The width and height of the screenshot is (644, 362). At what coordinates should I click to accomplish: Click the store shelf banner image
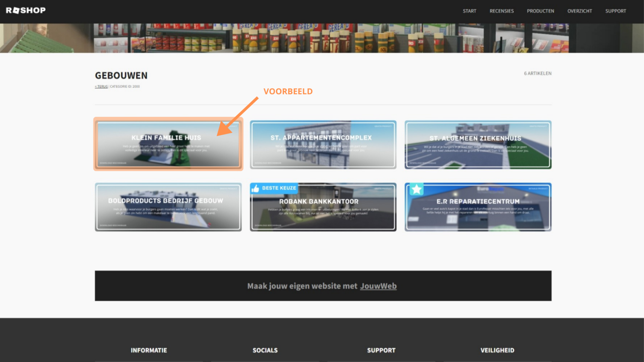click(x=322, y=38)
